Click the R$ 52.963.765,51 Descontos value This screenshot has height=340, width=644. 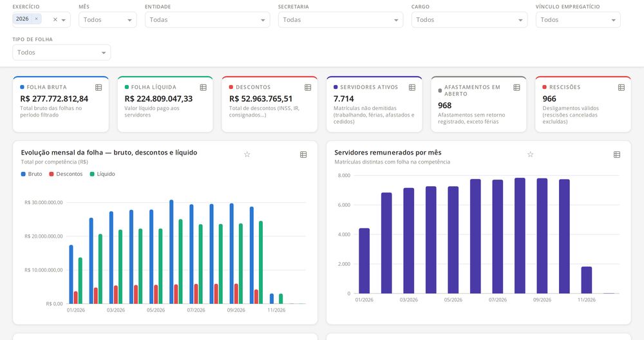click(261, 99)
